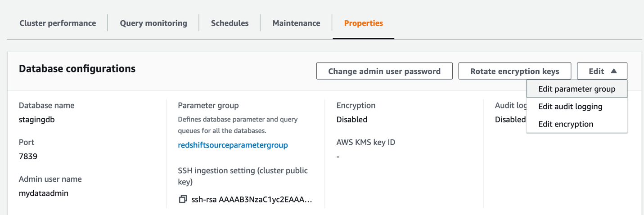Switch to Cluster performance tab
This screenshot has width=644, height=215.
[58, 23]
